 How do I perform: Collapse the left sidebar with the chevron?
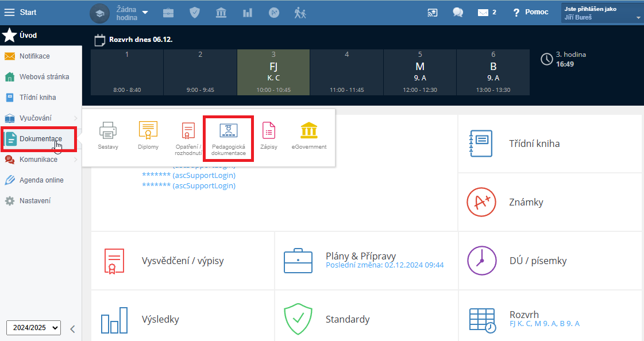tap(72, 329)
